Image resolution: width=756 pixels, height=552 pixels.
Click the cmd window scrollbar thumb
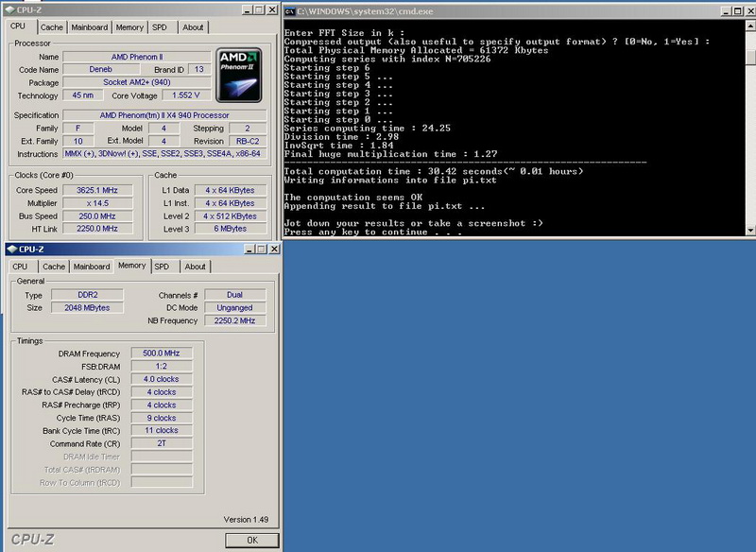(750, 57)
